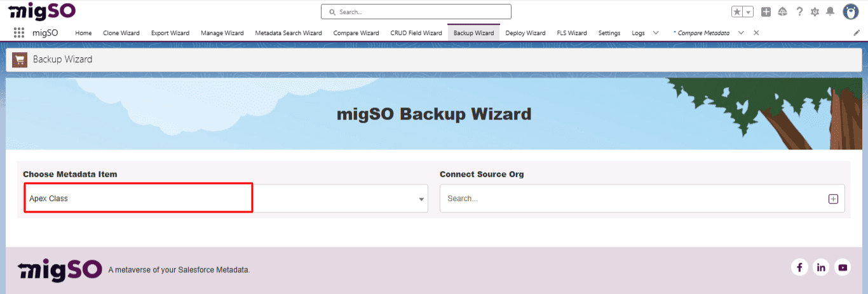Viewport: 868px width, 294px height.
Task: Click the Connect Source Org label
Action: point(482,174)
